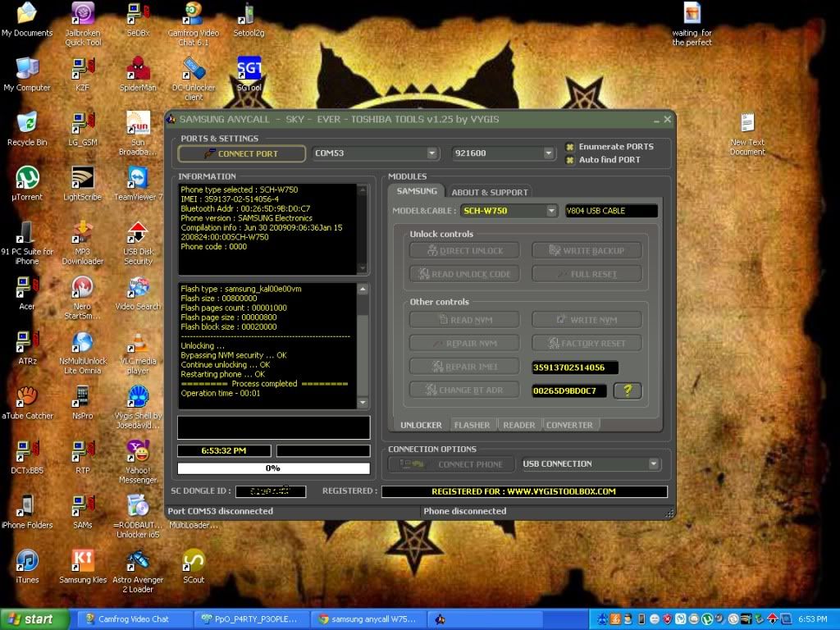The image size is (840, 630).
Task: Click the WRITE BACKUP button
Action: (x=587, y=250)
